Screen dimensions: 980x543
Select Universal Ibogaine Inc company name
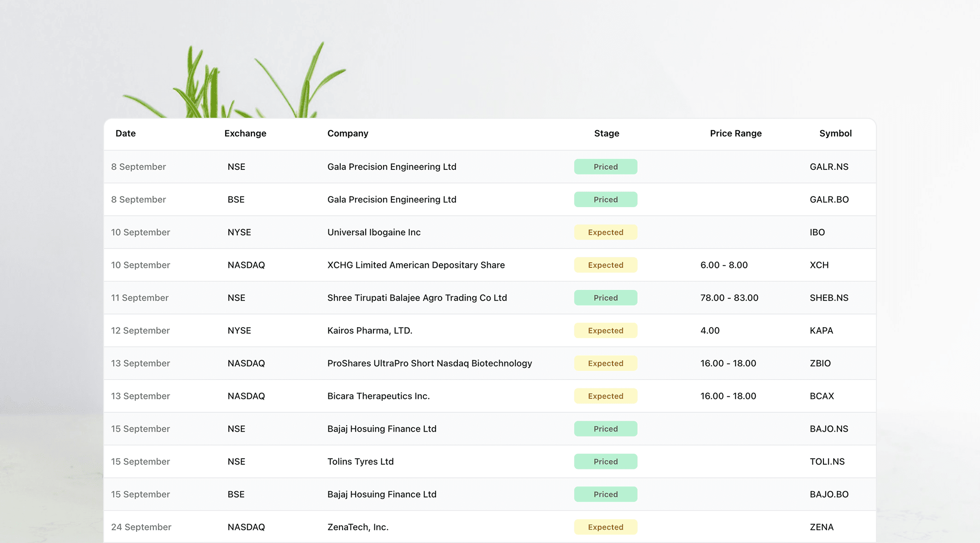(x=373, y=232)
